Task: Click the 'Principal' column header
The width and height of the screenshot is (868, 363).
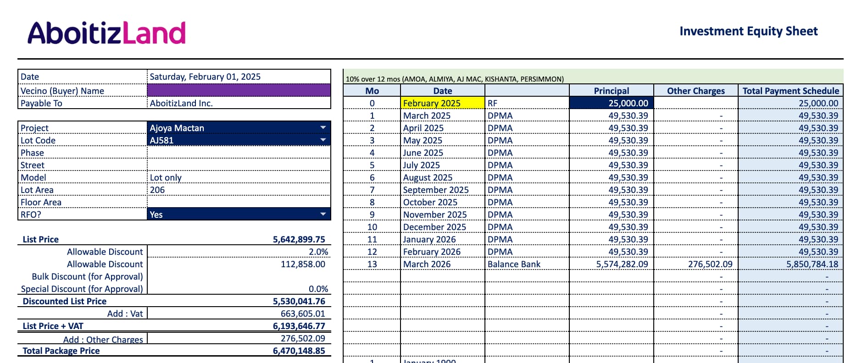Action: pyautogui.click(x=611, y=91)
